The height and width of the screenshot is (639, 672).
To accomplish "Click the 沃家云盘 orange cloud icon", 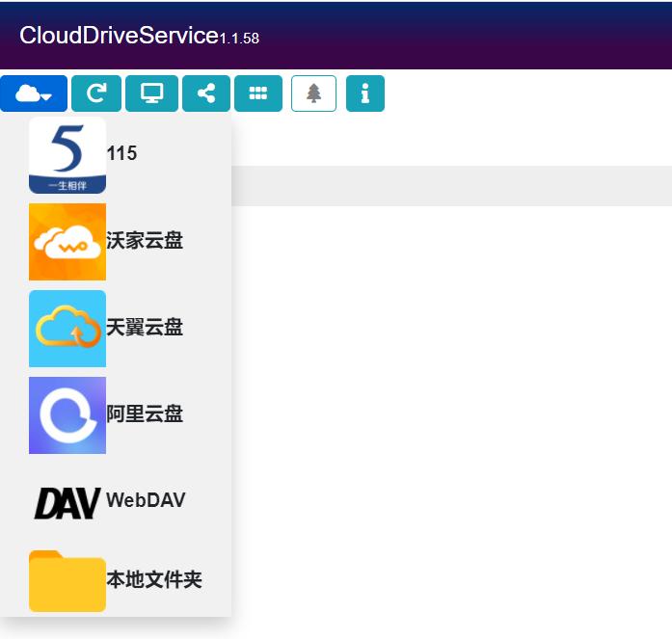I will pos(67,241).
